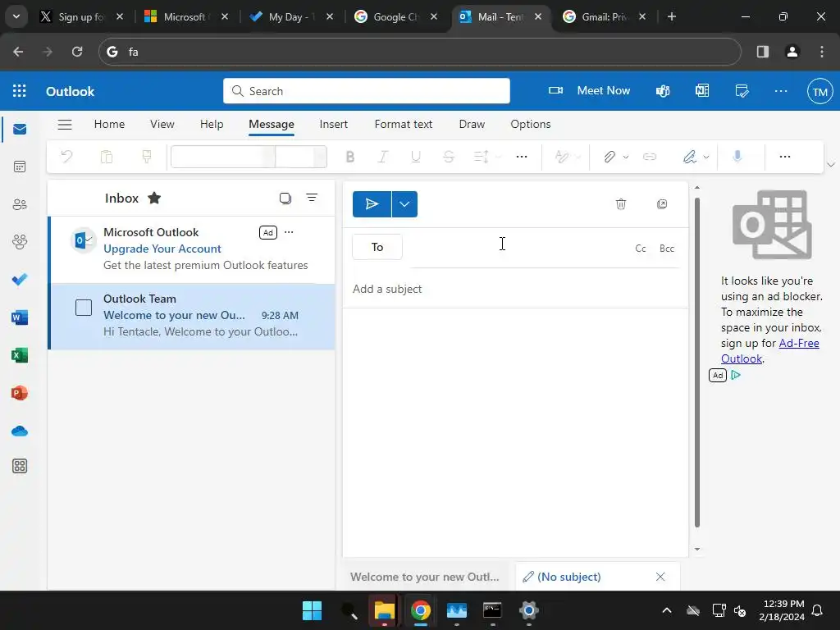Click the Dictate microphone icon
The width and height of the screenshot is (840, 630).
pos(737,157)
